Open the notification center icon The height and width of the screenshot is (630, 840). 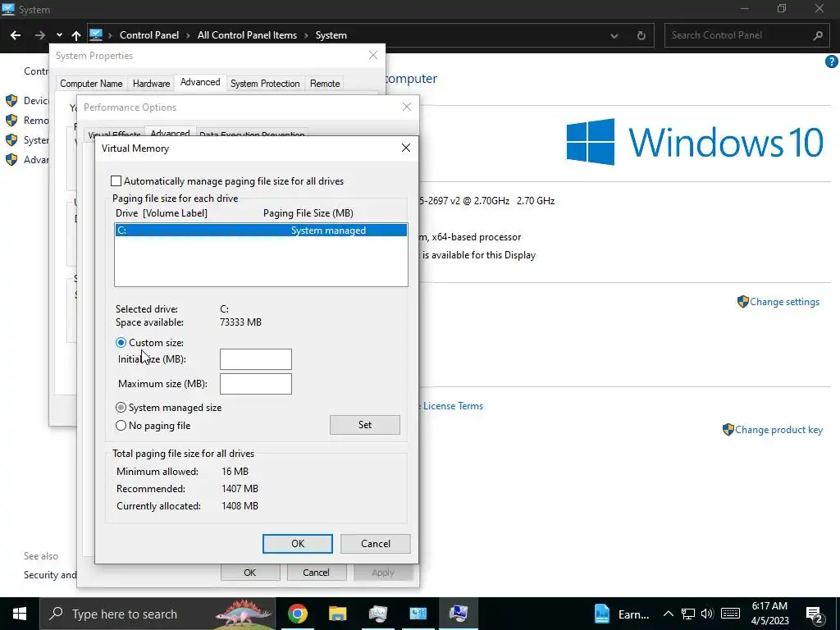click(815, 614)
